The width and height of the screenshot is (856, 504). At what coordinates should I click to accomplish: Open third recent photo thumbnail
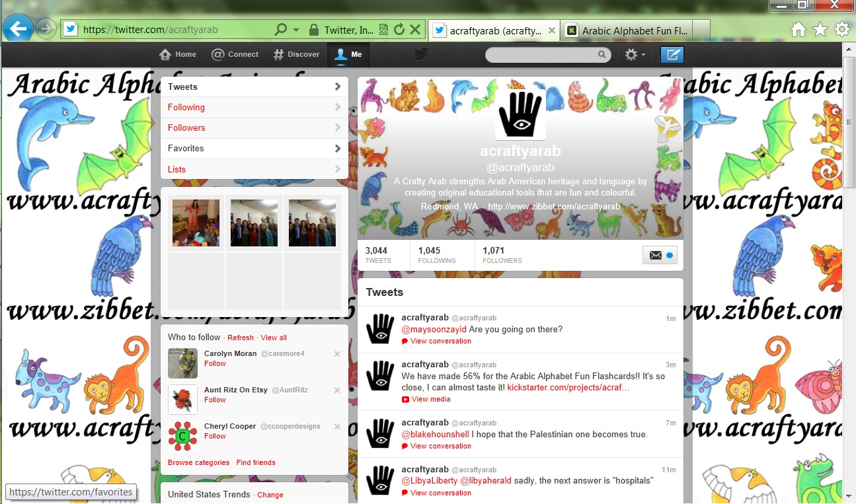point(313,223)
